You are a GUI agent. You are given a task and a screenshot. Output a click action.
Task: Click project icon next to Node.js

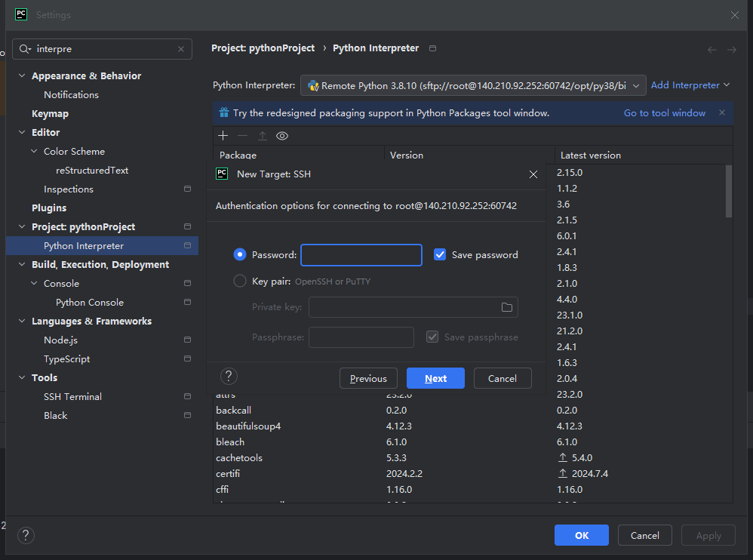[x=187, y=340]
